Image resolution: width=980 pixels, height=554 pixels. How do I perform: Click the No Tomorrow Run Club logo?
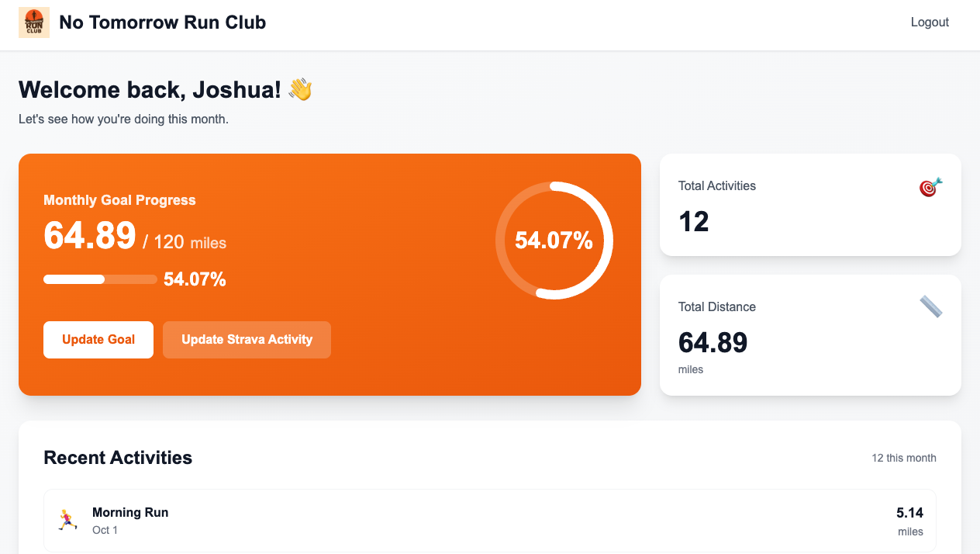tap(33, 23)
